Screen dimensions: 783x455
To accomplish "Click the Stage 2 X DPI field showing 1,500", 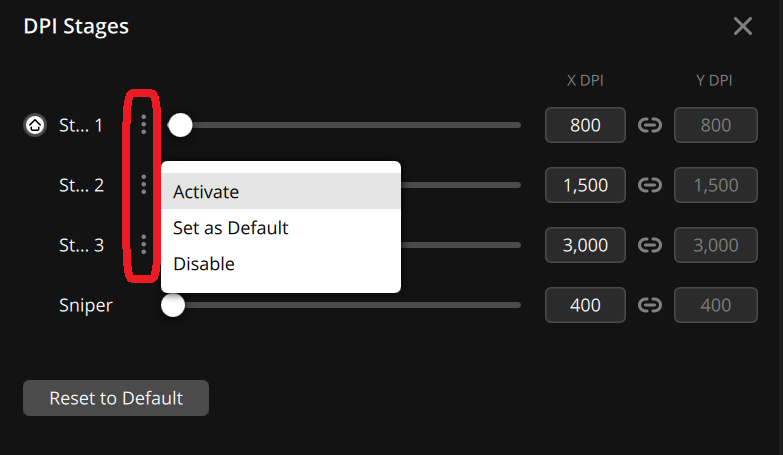I will 585,185.
